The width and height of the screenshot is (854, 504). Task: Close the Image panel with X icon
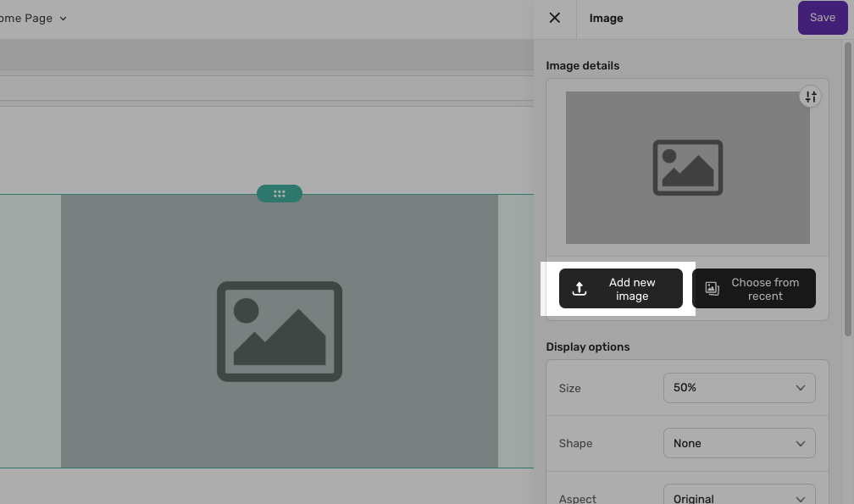click(554, 18)
